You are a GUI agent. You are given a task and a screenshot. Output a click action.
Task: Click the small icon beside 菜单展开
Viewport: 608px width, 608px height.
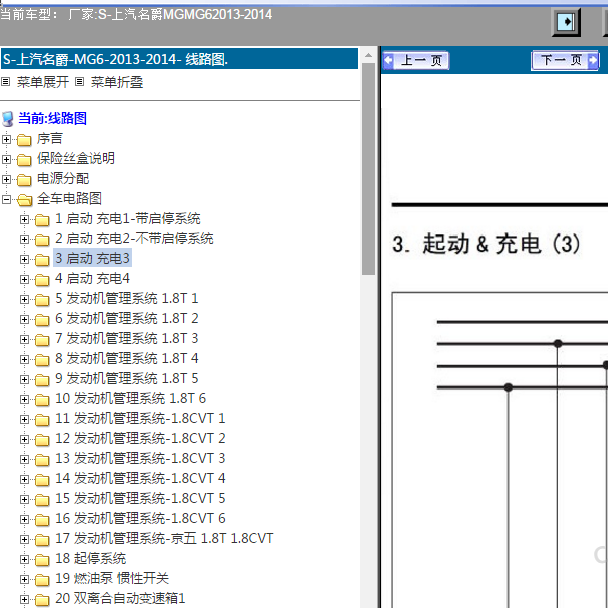(5, 82)
